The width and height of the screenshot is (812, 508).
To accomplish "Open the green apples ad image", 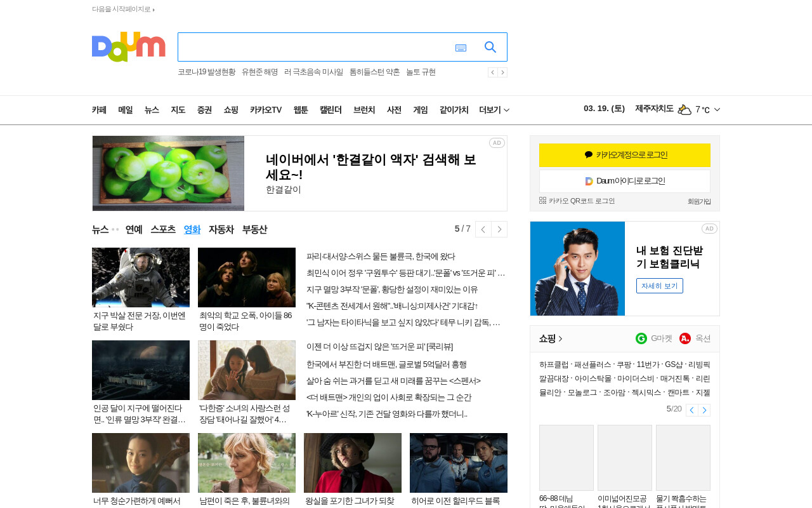I will tap(168, 173).
